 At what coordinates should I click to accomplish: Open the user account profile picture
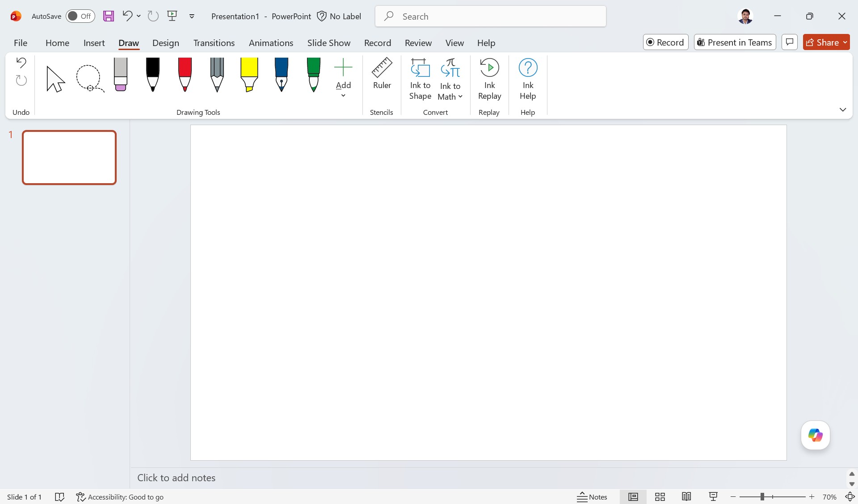tap(745, 16)
